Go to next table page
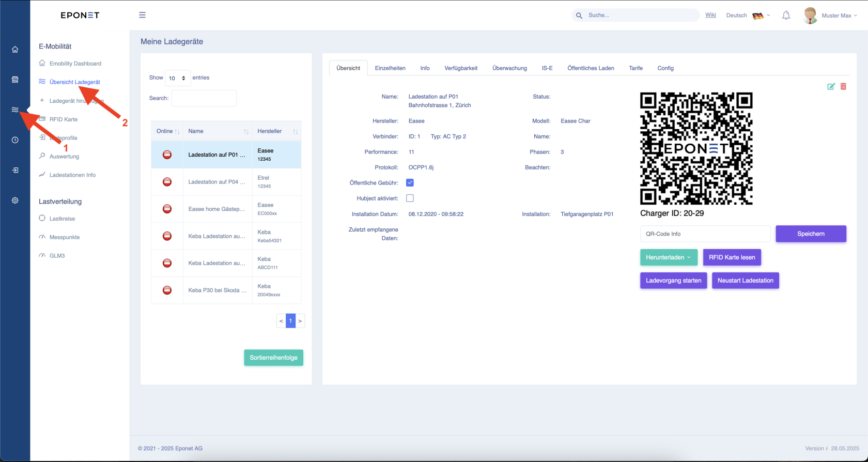Screen dimensions: 868x462 click(300, 321)
